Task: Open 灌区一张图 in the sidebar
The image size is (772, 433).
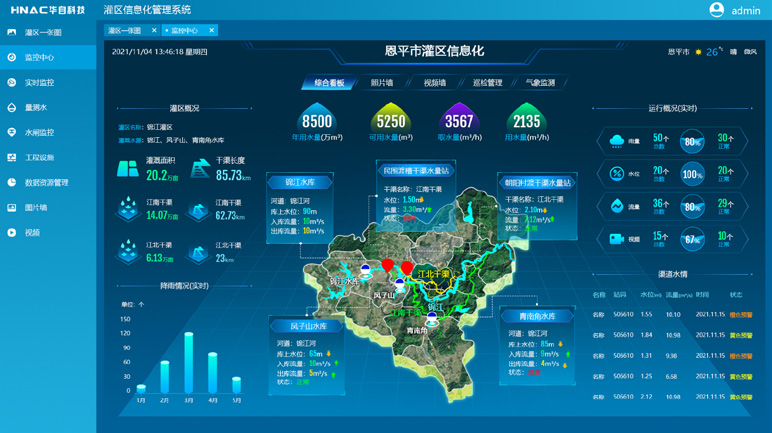Action: click(x=43, y=33)
